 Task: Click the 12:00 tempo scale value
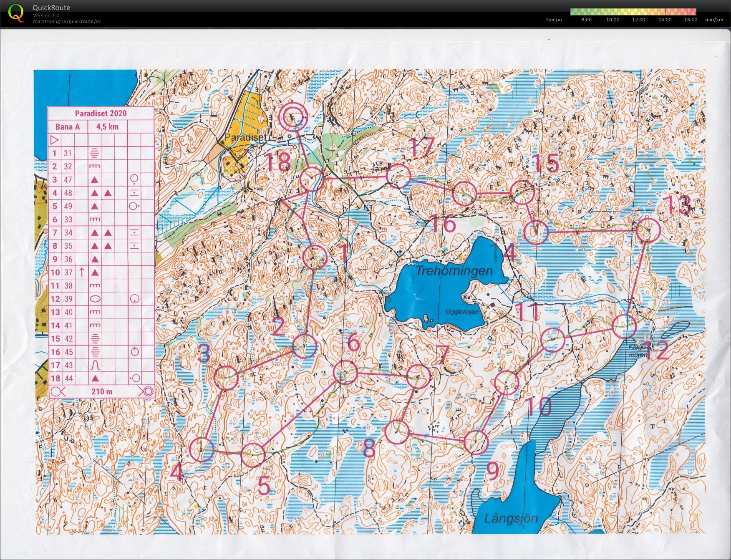pyautogui.click(x=638, y=20)
